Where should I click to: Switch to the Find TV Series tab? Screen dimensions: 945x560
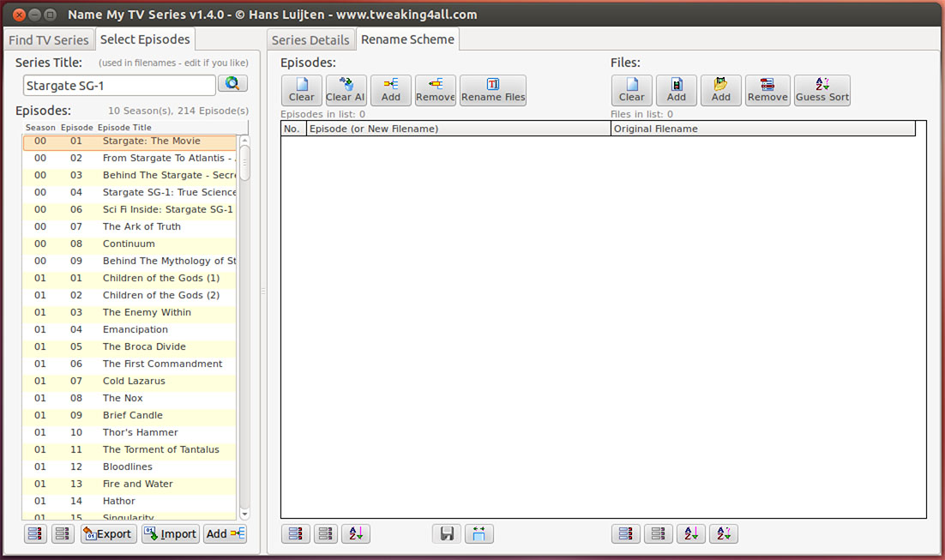[48, 39]
